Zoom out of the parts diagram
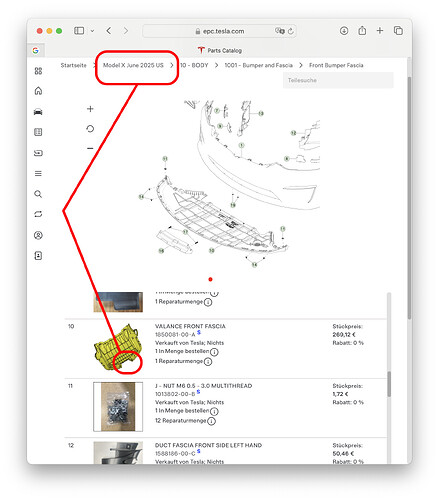Viewport: 439px width, 500px height. click(x=90, y=148)
